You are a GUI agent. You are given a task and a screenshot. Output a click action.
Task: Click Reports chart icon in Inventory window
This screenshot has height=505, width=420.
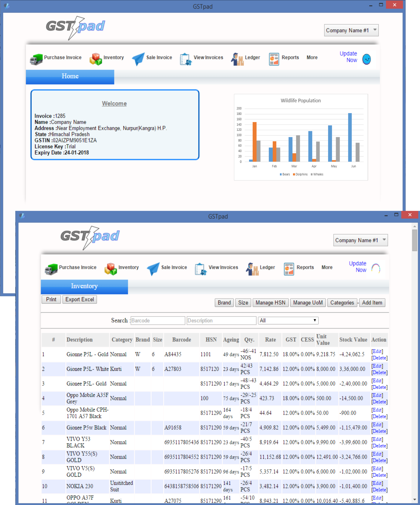[x=289, y=269]
